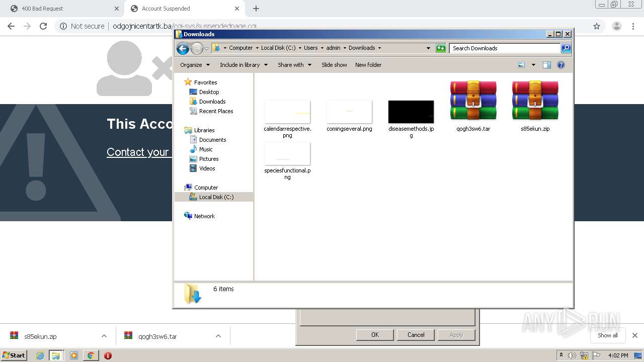Expand qogh3sw6.tar download options
This screenshot has width=644, height=362.
[x=218, y=336]
